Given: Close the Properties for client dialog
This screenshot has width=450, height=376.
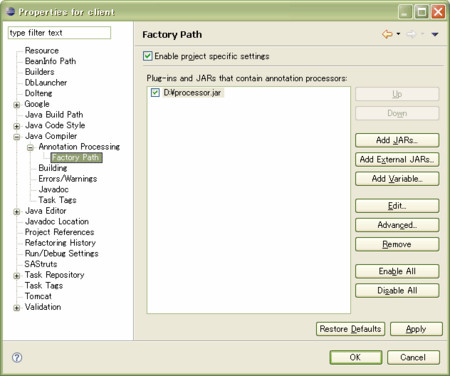Looking at the screenshot, I should point(438,12).
